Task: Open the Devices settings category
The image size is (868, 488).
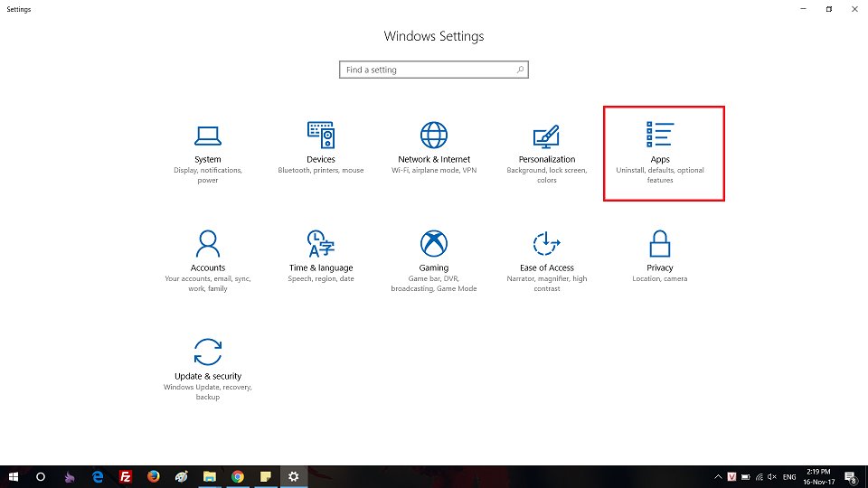Action: coord(320,148)
